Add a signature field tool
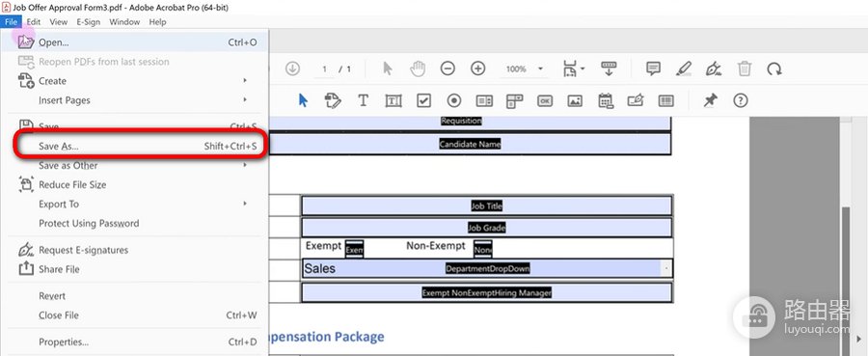 point(636,100)
